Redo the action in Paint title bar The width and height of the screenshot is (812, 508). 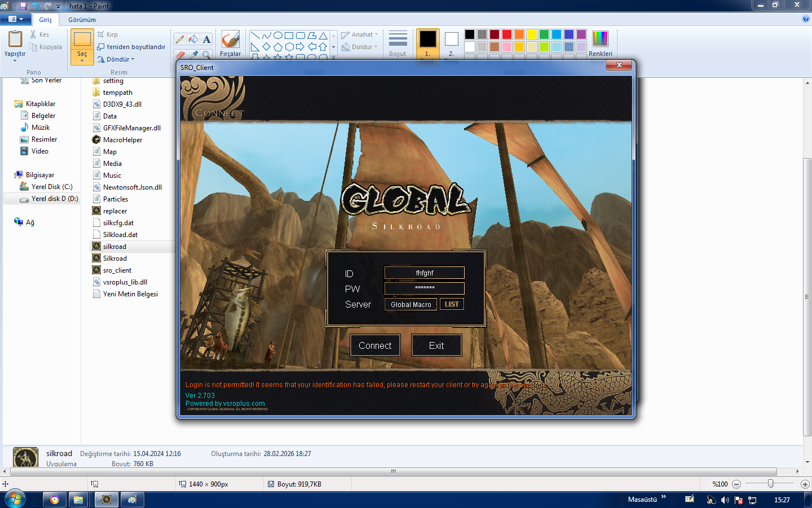tap(47, 6)
